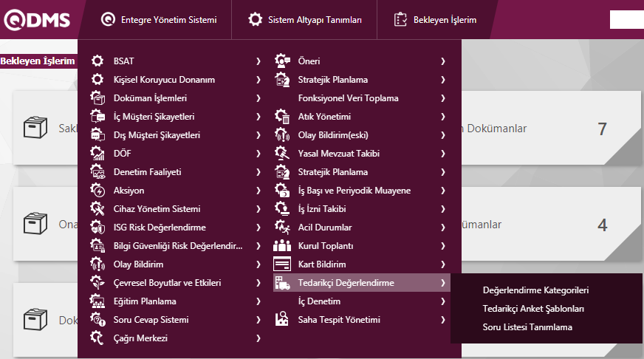This screenshot has width=644, height=359.
Task: Click the BSAT gear icon
Action: point(97,61)
